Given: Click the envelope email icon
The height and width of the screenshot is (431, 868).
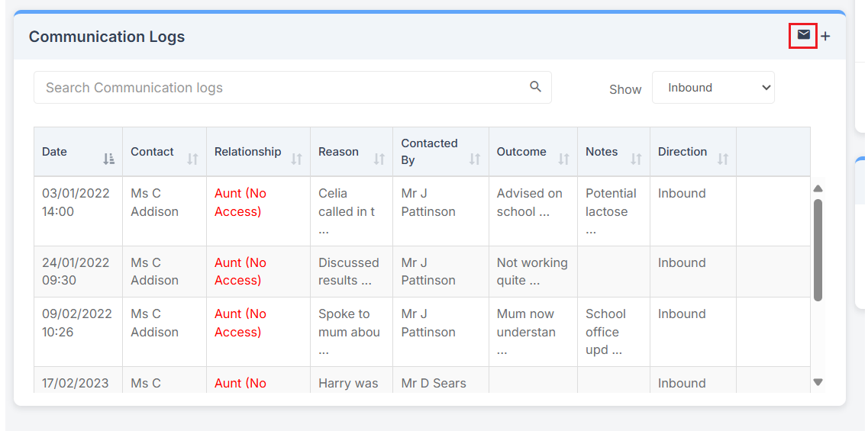Looking at the screenshot, I should 803,35.
